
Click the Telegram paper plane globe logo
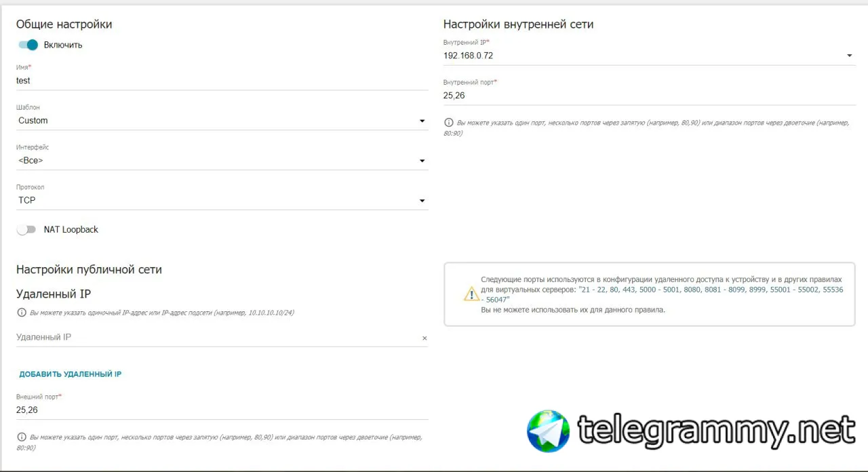(548, 431)
